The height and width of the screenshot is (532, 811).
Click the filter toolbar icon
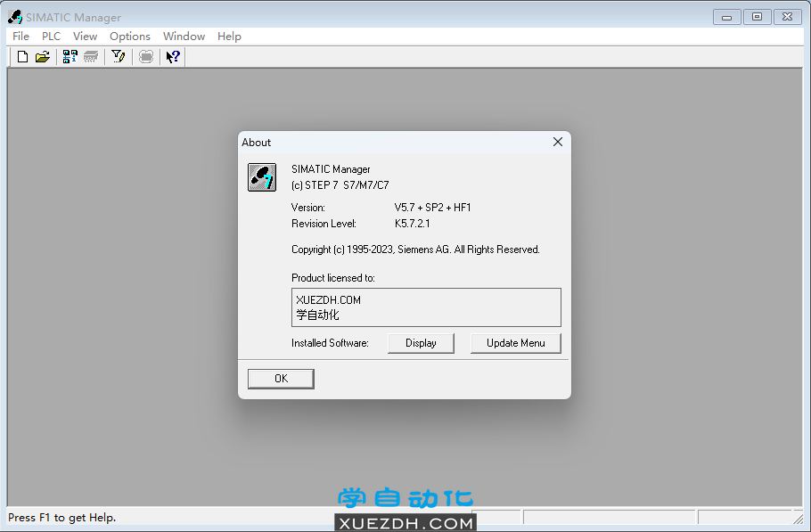pos(119,56)
